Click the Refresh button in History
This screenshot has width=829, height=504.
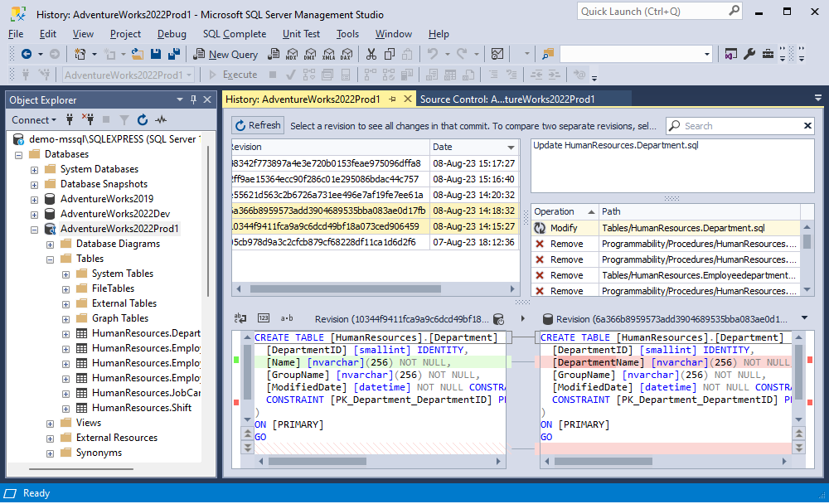[x=258, y=125]
